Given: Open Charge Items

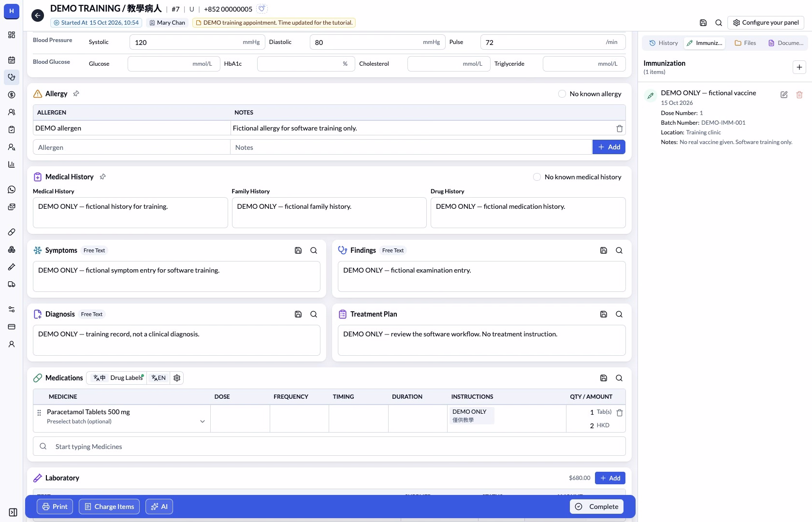Looking at the screenshot, I should (109, 507).
